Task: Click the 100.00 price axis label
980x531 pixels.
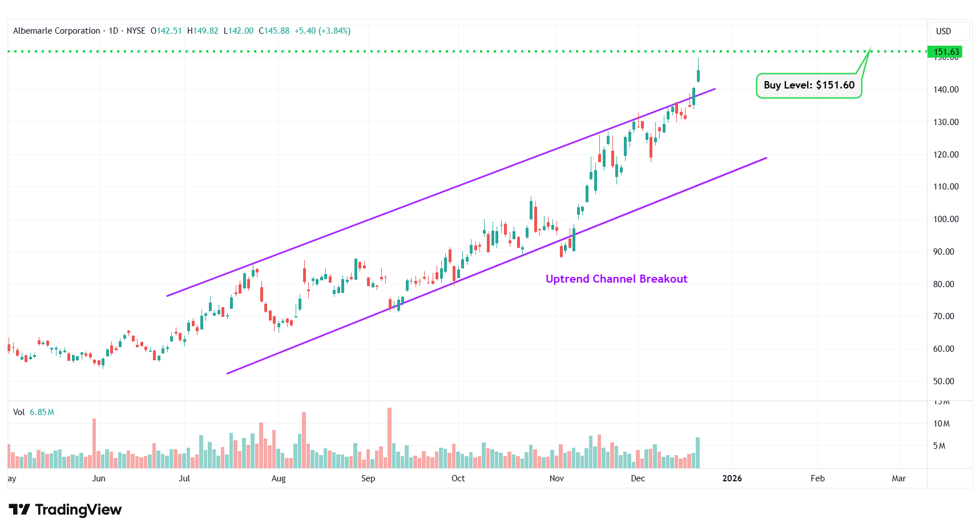Action: [x=946, y=219]
